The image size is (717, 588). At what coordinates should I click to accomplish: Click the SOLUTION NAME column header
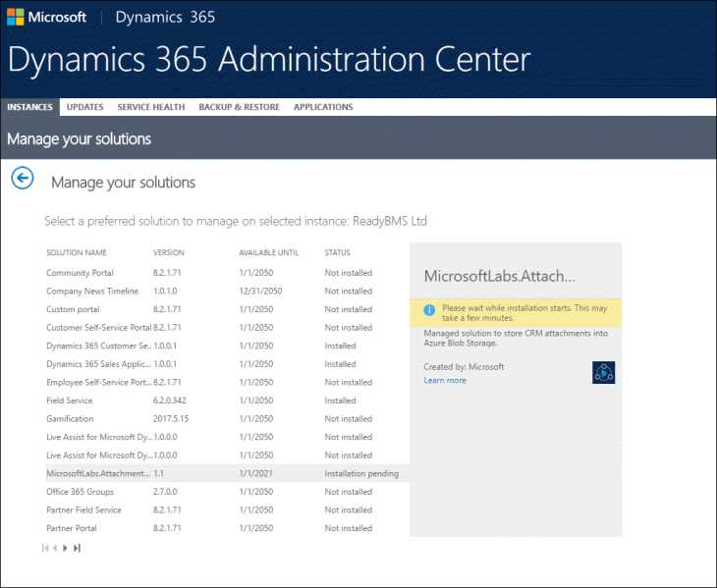(77, 252)
